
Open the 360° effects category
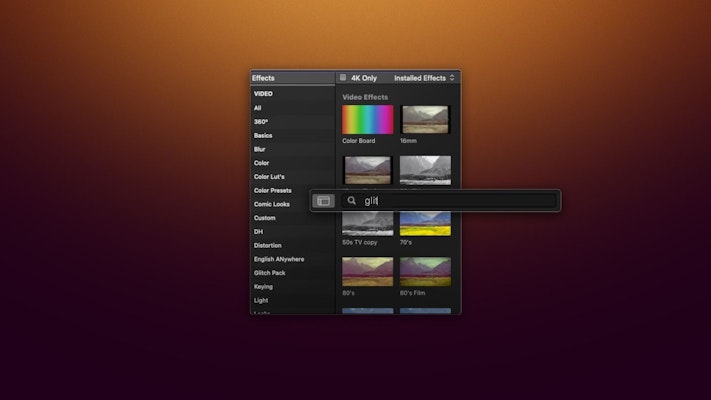(261, 121)
